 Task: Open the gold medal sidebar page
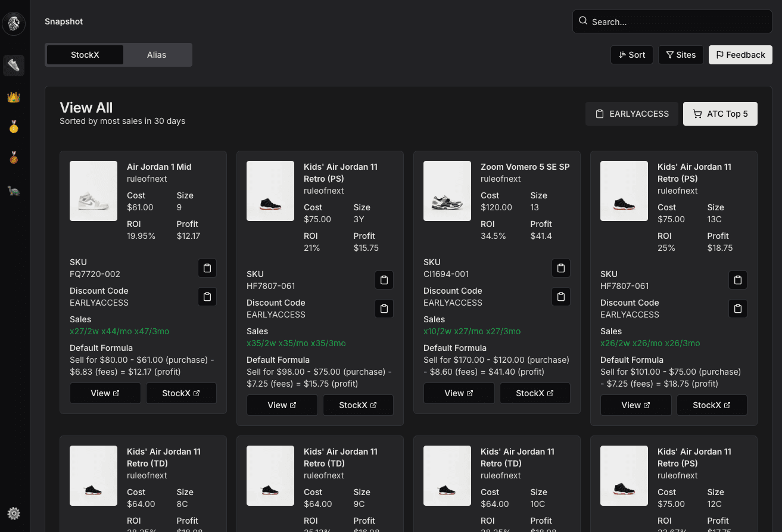(x=14, y=127)
